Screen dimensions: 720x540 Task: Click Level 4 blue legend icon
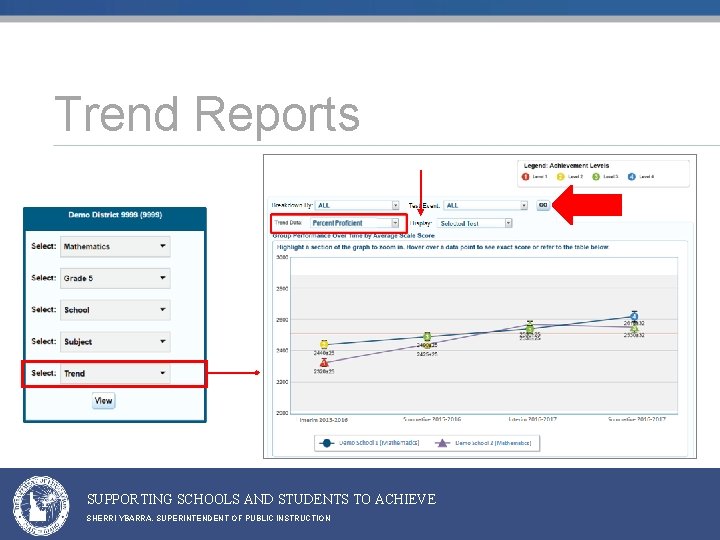click(x=631, y=177)
